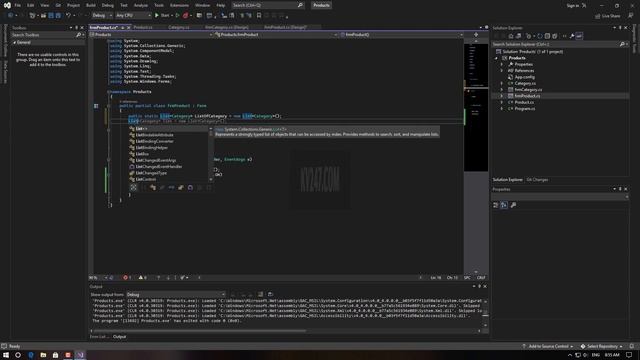The image size is (640, 360).
Task: Open the Debug menu
Action: (108, 5)
